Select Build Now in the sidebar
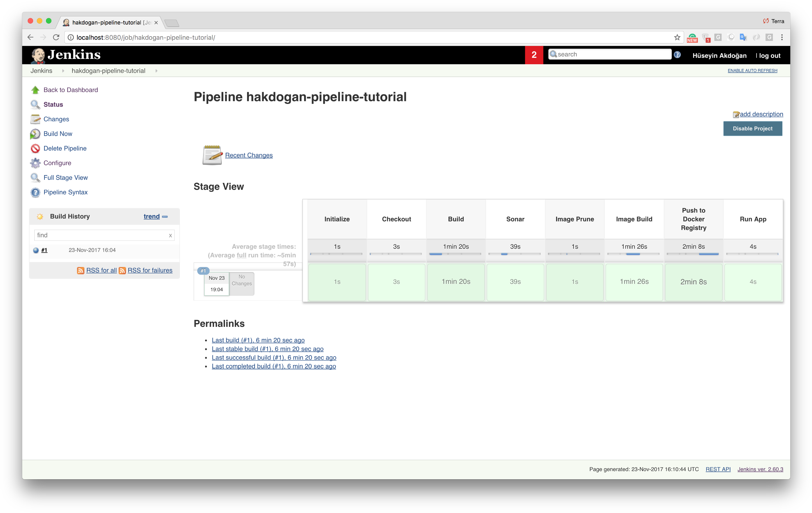The width and height of the screenshot is (812, 513). (58, 134)
